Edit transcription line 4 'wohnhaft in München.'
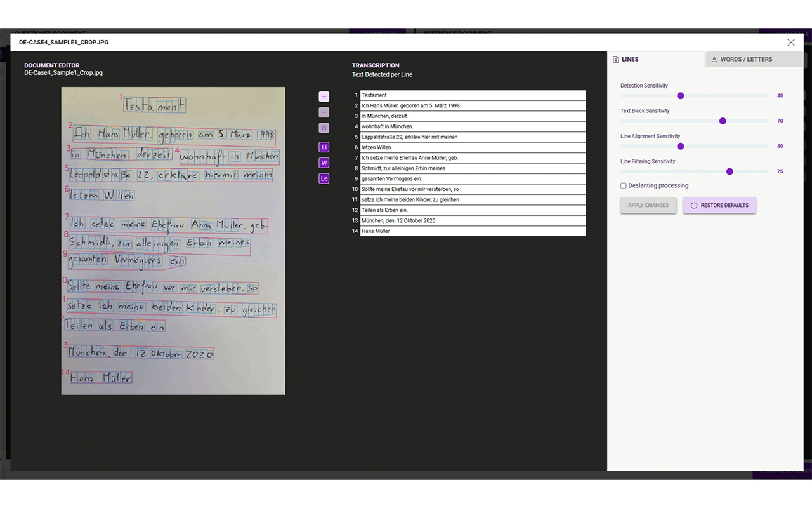Image resolution: width=812 pixels, height=508 pixels. click(473, 126)
